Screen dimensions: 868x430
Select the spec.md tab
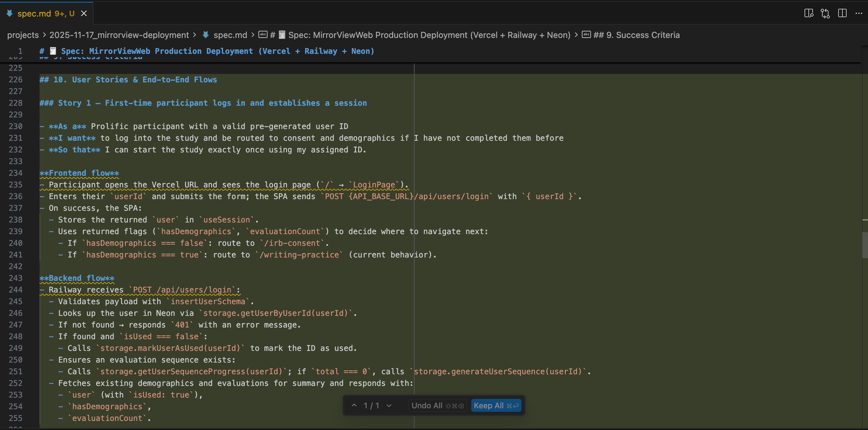tap(34, 14)
